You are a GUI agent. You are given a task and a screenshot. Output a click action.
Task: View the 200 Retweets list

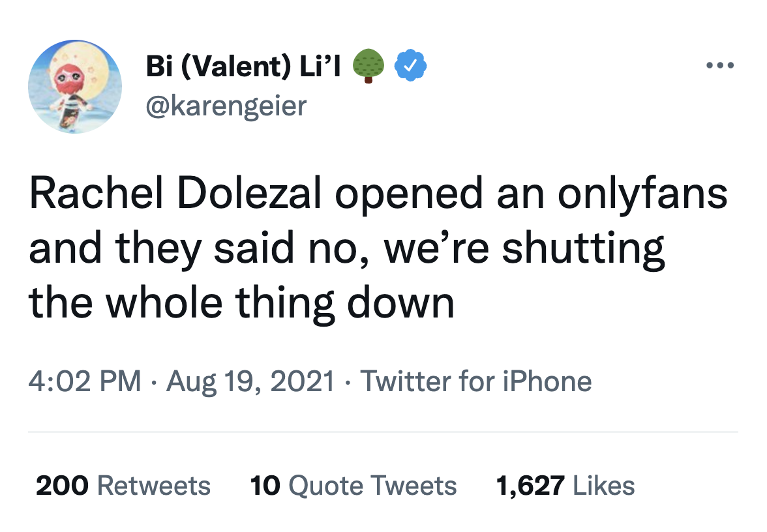(x=123, y=486)
